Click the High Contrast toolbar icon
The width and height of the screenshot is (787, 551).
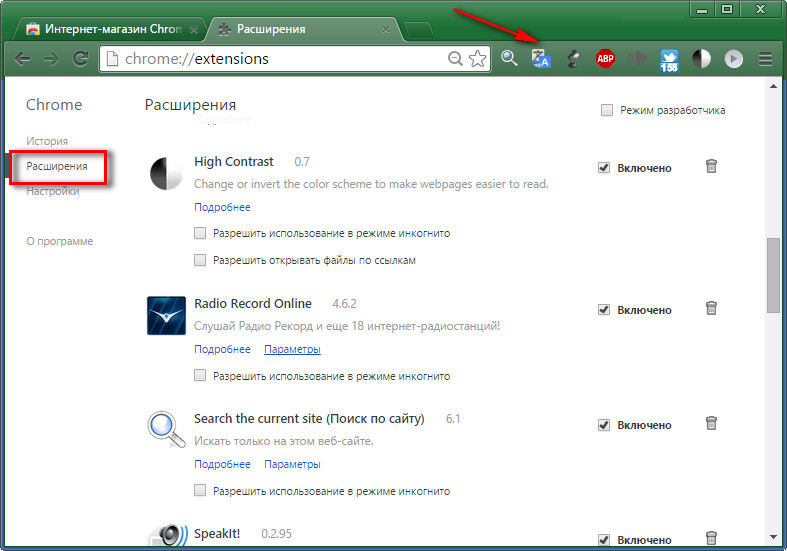click(701, 59)
